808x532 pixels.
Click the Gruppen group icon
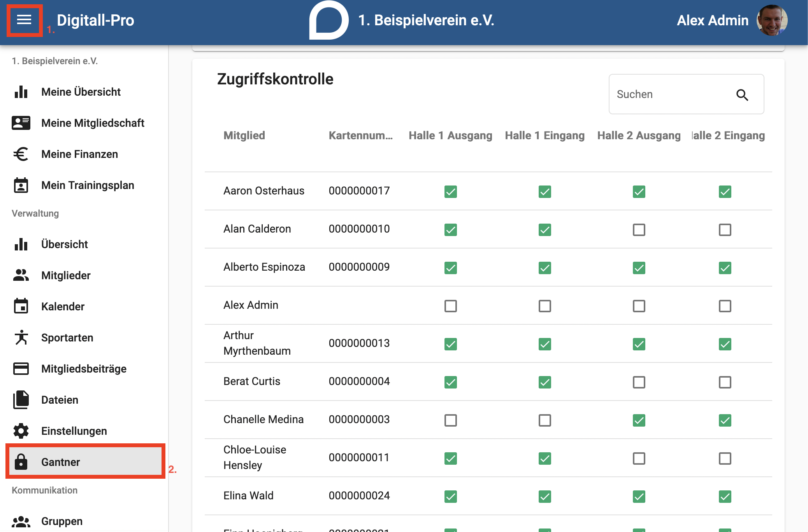pos(21,521)
